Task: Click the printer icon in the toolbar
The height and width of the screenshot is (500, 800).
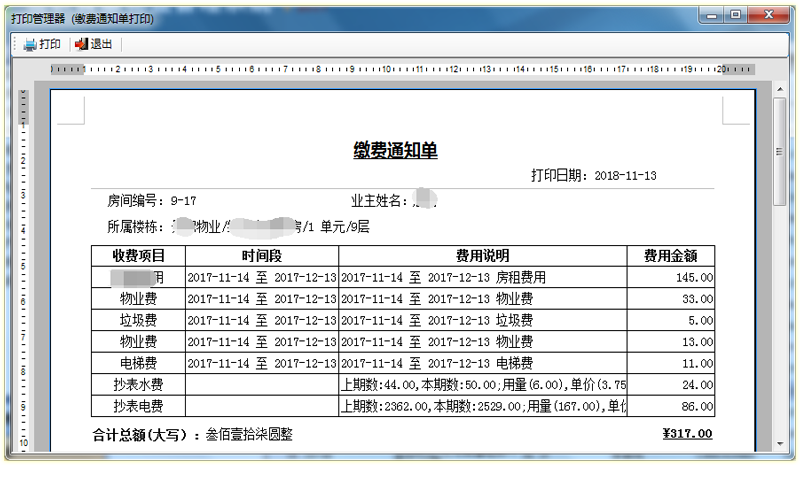Action: pyautogui.click(x=29, y=44)
